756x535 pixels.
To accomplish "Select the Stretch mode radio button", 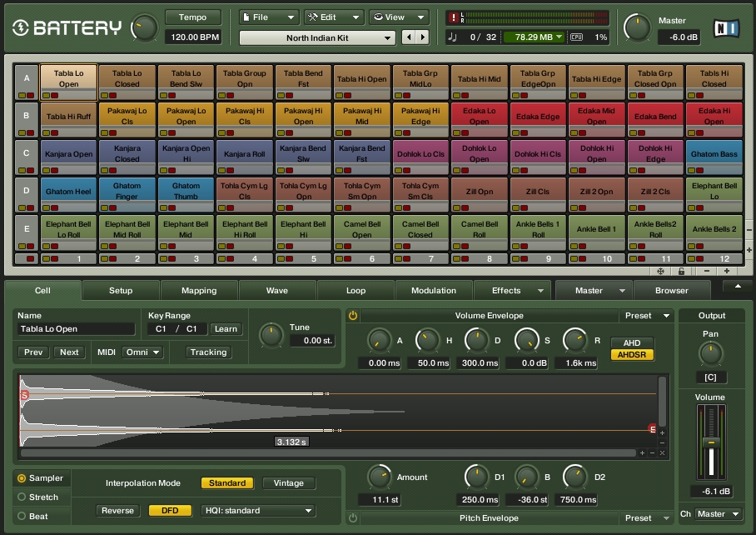I will click(21, 497).
